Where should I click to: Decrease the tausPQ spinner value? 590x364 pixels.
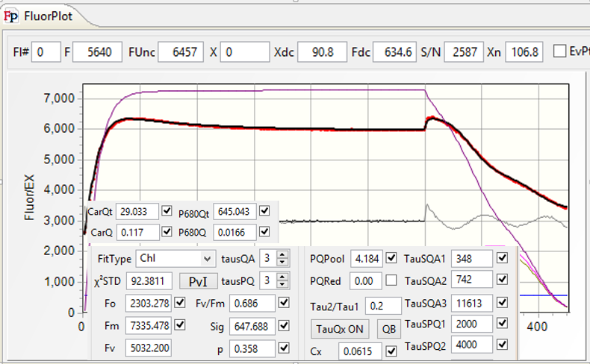point(282,286)
